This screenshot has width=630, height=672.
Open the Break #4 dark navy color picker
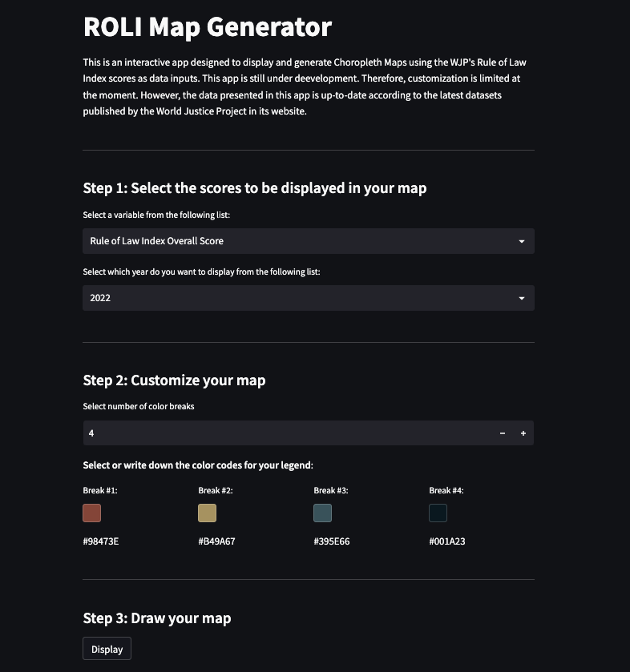438,513
